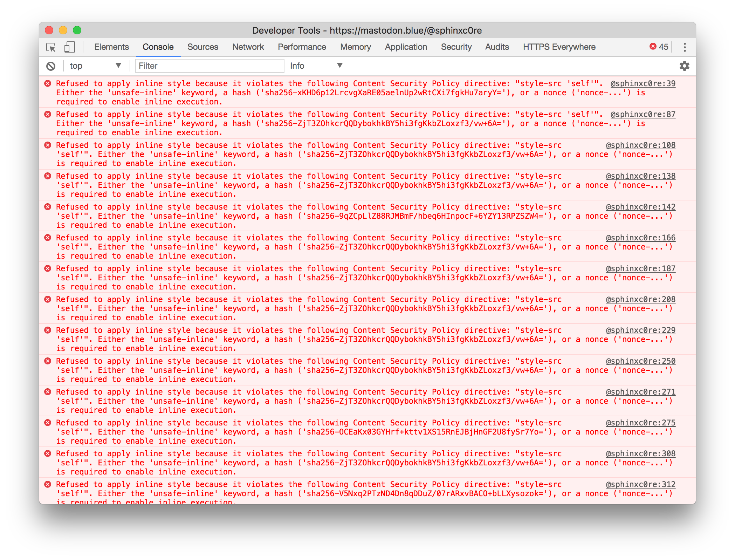Follow the @sphinxc0re:39 source link
735x560 pixels.
tap(643, 83)
